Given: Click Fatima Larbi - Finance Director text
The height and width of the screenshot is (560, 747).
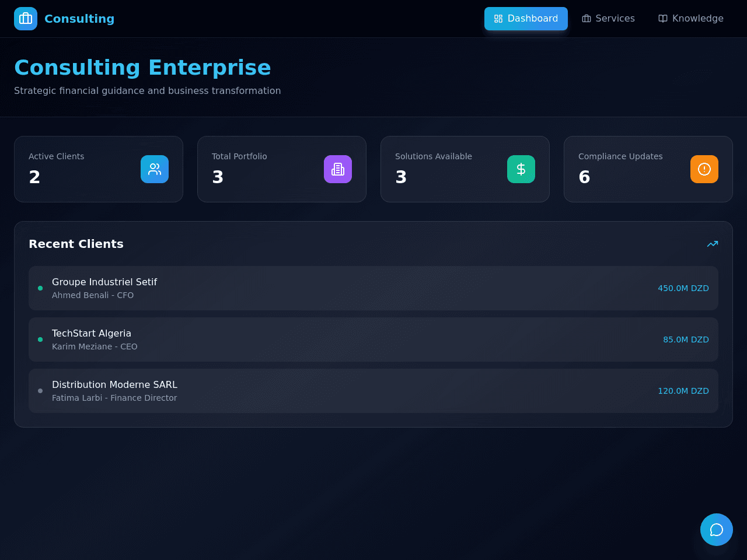Looking at the screenshot, I should point(114,398).
